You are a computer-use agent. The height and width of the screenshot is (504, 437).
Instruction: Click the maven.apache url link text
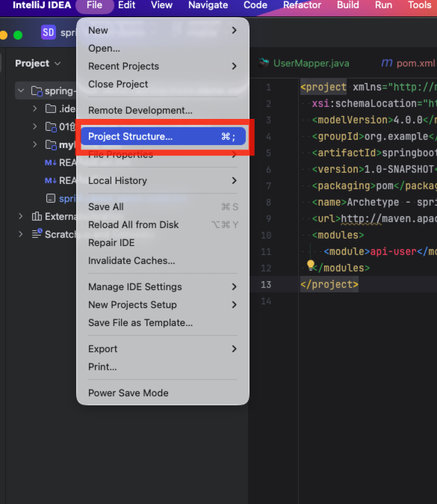click(388, 218)
